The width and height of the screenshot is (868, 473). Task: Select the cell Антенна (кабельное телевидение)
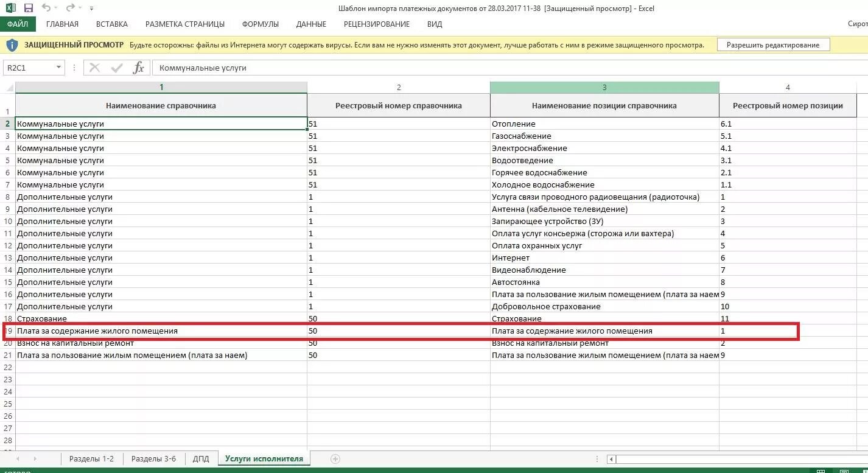[x=604, y=209]
